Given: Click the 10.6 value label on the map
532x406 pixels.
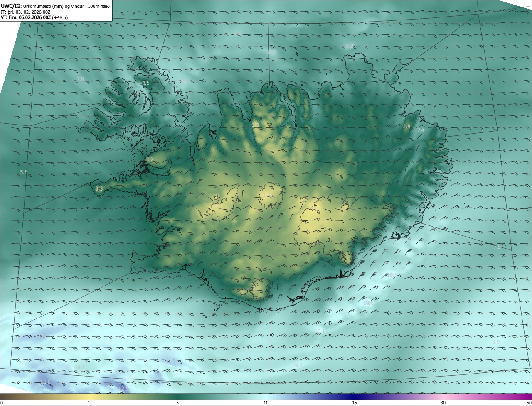Looking at the screenshot, I should 369,303.
